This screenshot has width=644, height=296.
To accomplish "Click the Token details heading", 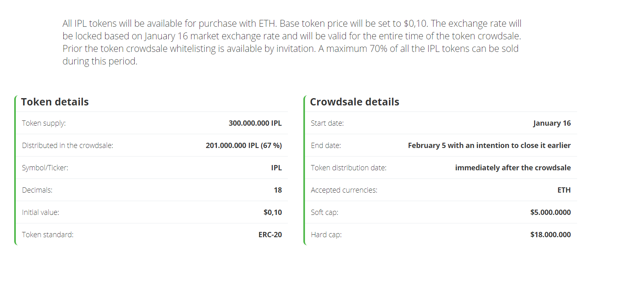I will [x=55, y=102].
